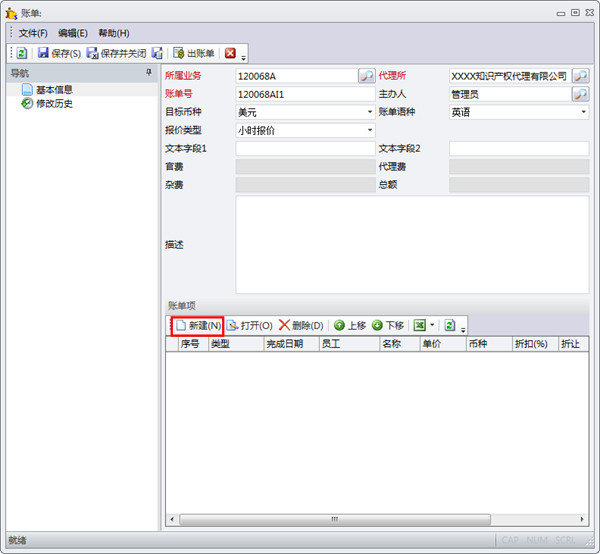
Task: Click the scroll-right arrow of item table
Action: click(x=582, y=519)
